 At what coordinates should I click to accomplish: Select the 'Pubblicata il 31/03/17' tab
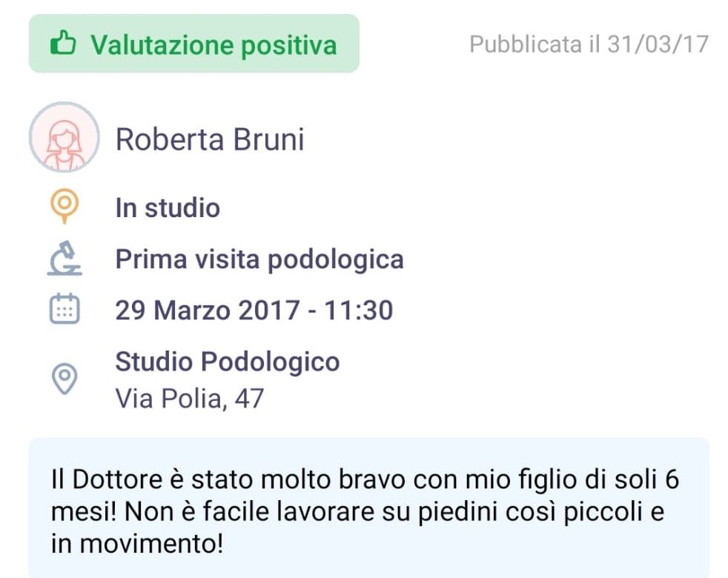[586, 44]
